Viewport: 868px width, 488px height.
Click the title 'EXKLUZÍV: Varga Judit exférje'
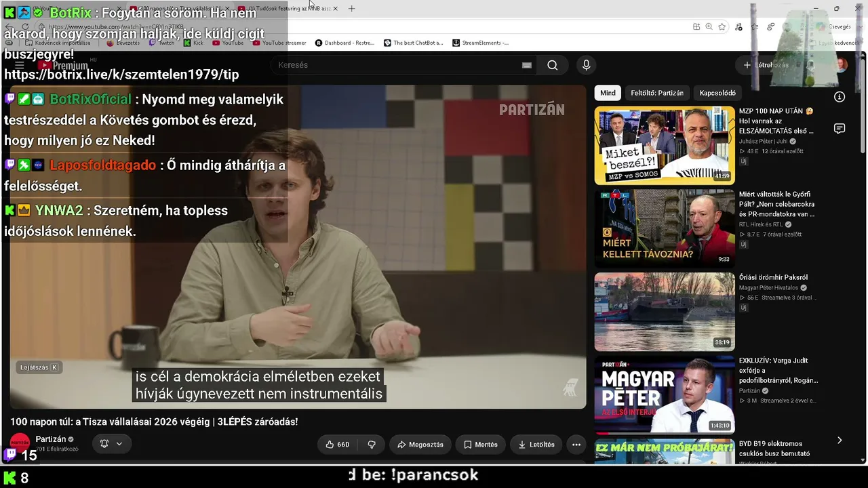tap(778, 371)
